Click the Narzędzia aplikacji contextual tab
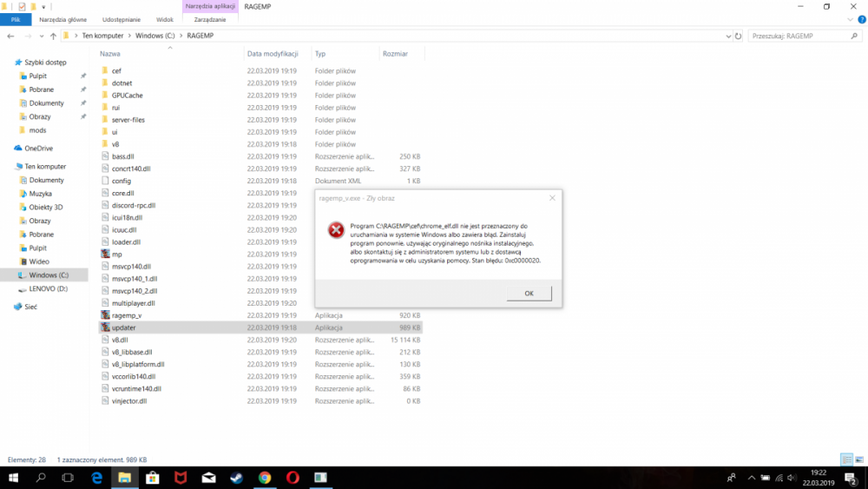Screen dimensions: 868x489 coord(210,6)
